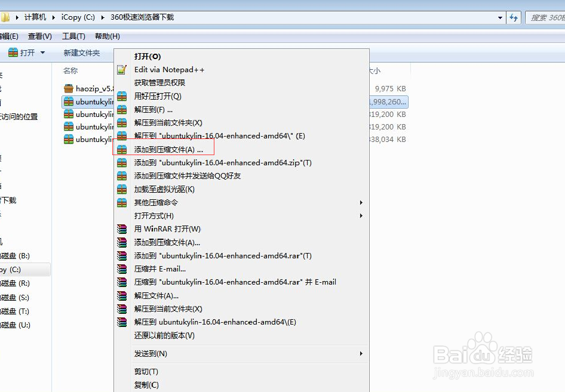Expand the 其他压缩命令 submenu arrow

pyautogui.click(x=361, y=203)
